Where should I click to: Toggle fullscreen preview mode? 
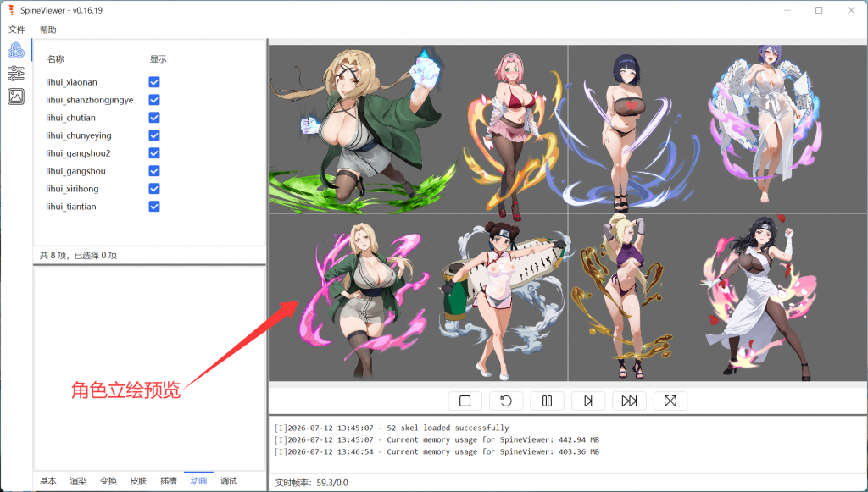point(670,401)
